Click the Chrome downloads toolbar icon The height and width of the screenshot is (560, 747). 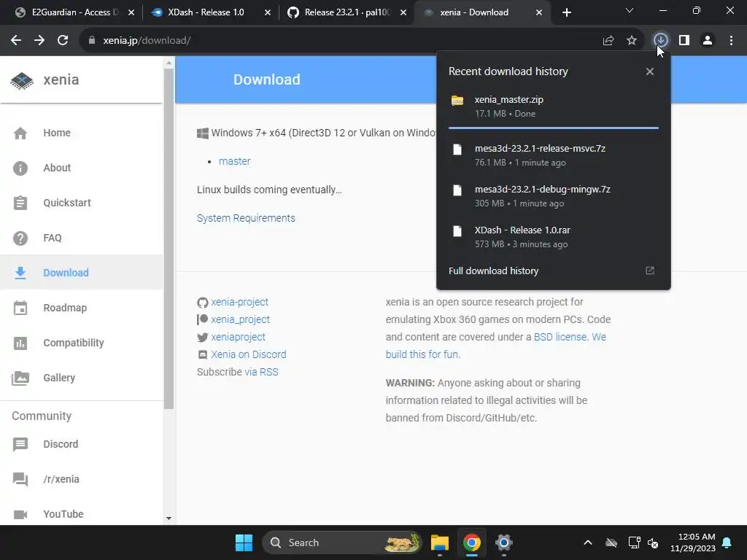660,41
